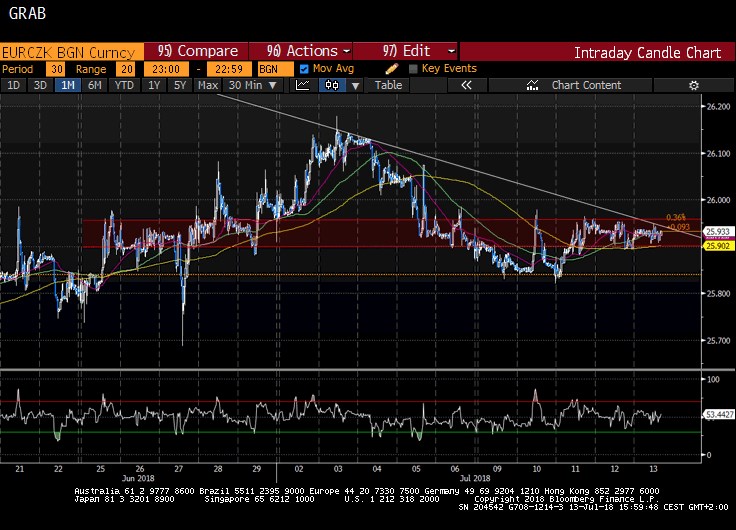This screenshot has width=736, height=530.
Task: Switch to the 6M range tab
Action: 94,85
